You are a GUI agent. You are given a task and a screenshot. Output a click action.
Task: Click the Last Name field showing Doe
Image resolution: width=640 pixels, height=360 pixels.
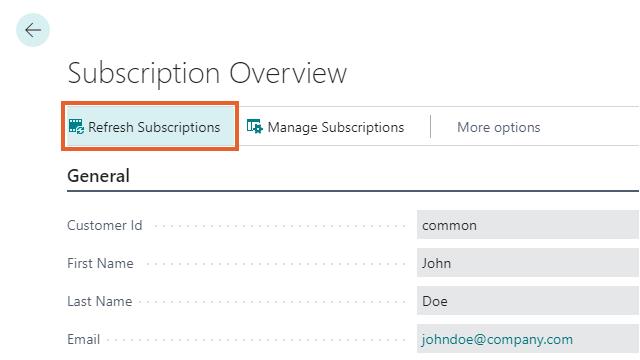coord(528,301)
